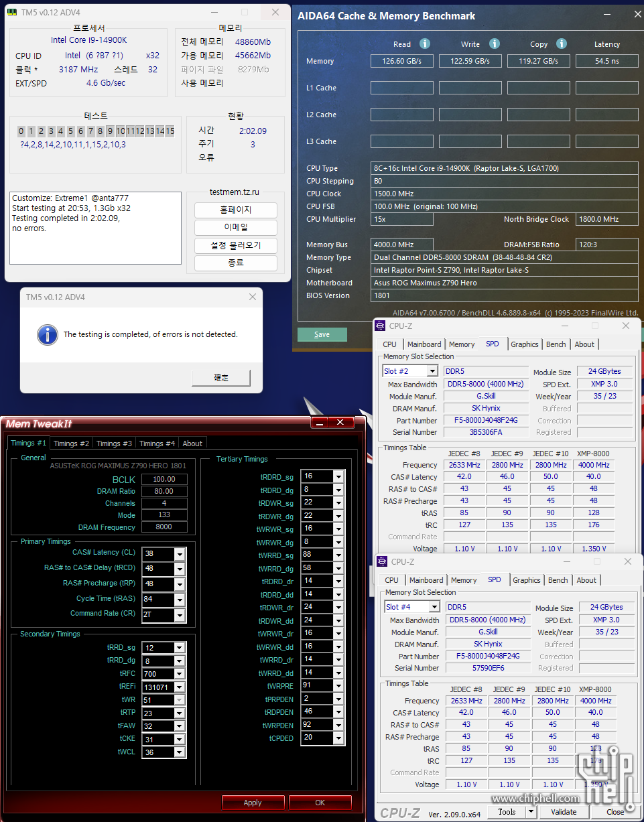Image resolution: width=644 pixels, height=822 pixels.
Task: Click the CPU Type field showing i9-14900K
Action: click(505, 168)
